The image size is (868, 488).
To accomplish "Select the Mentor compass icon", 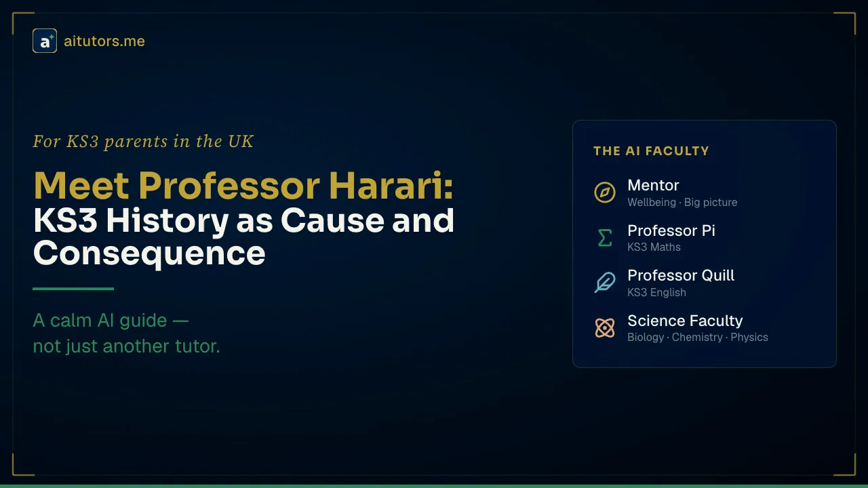I will (604, 192).
